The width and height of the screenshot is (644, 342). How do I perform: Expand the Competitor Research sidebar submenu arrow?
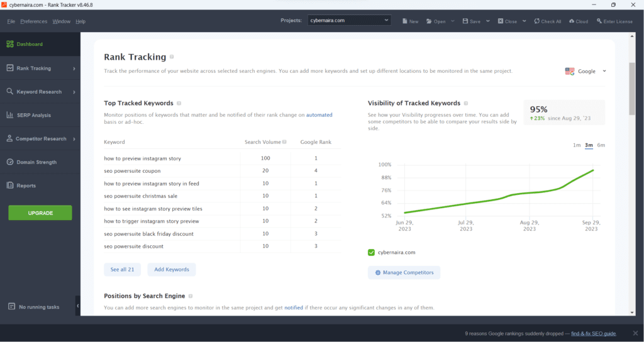pos(74,139)
